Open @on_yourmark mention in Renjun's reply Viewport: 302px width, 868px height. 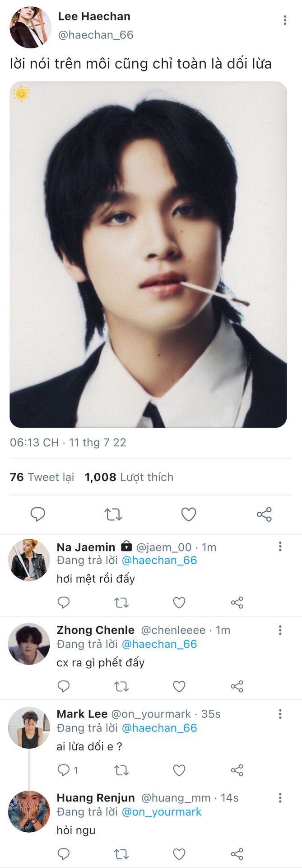pyautogui.click(x=162, y=812)
